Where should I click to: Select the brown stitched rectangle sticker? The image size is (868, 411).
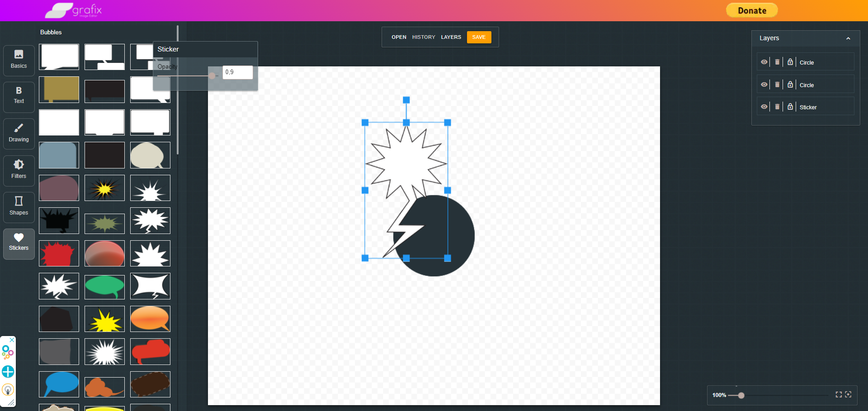coord(151,384)
